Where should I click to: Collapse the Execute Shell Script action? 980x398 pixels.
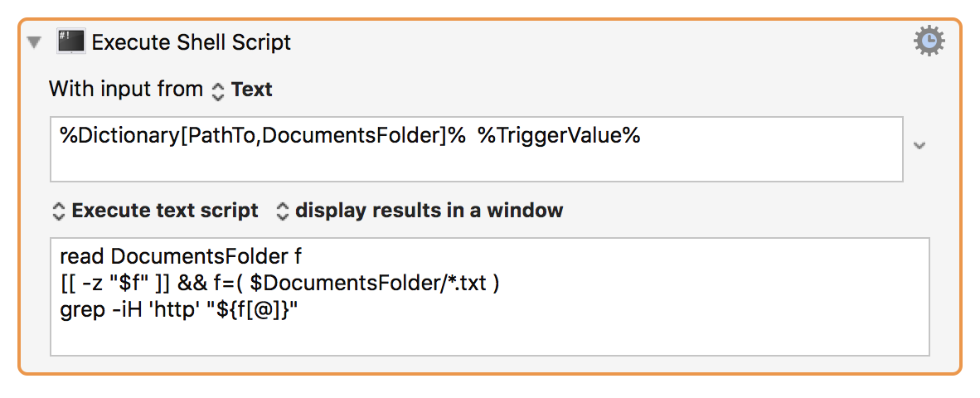tap(34, 42)
